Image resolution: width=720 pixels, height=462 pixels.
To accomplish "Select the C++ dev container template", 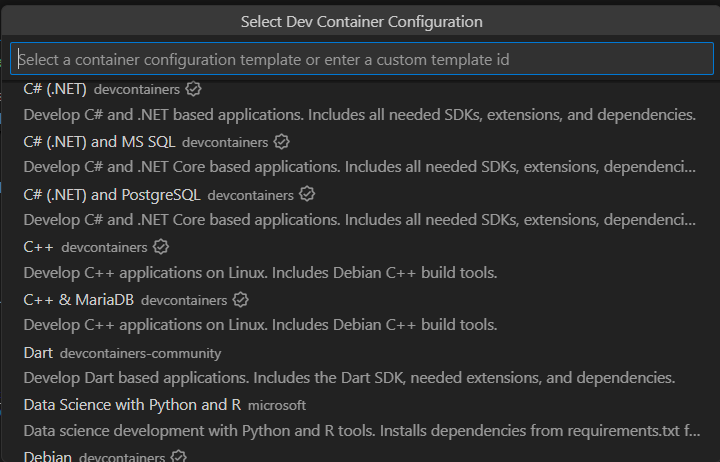I will click(38, 246).
